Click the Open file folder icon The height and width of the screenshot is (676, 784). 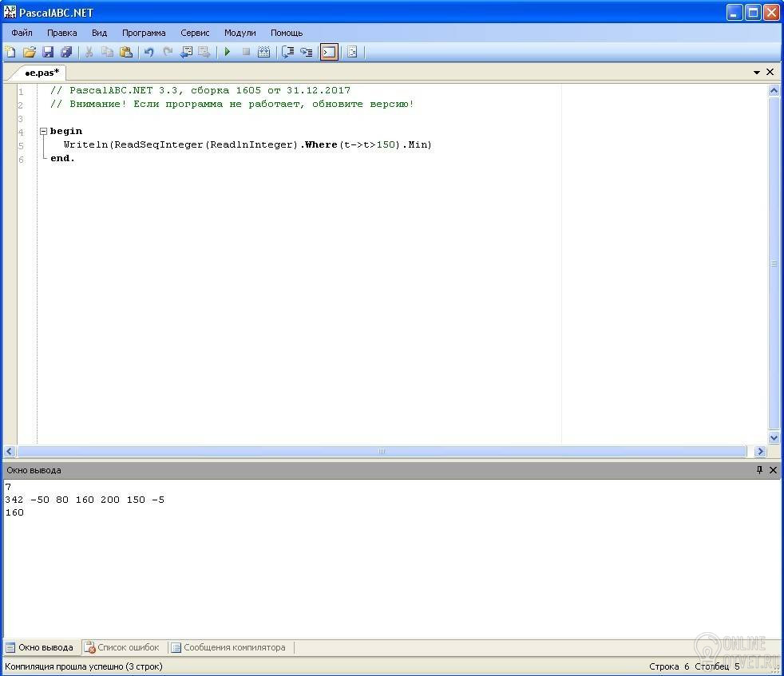pyautogui.click(x=30, y=52)
